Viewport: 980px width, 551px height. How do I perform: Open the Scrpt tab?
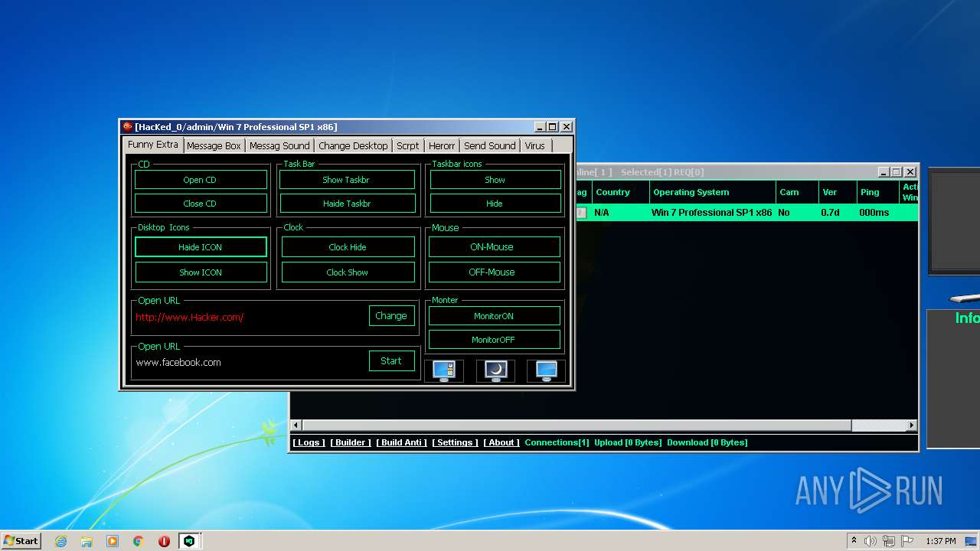tap(407, 145)
